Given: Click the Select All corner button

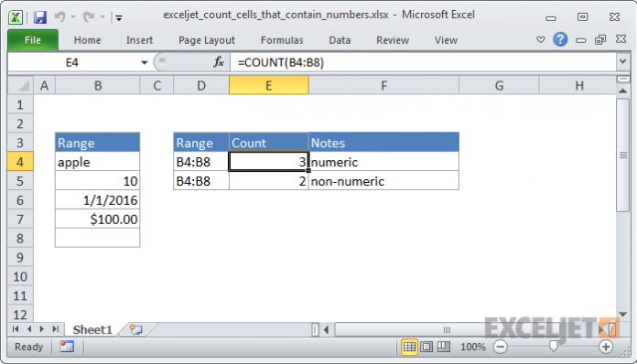Looking at the screenshot, I should [20, 85].
